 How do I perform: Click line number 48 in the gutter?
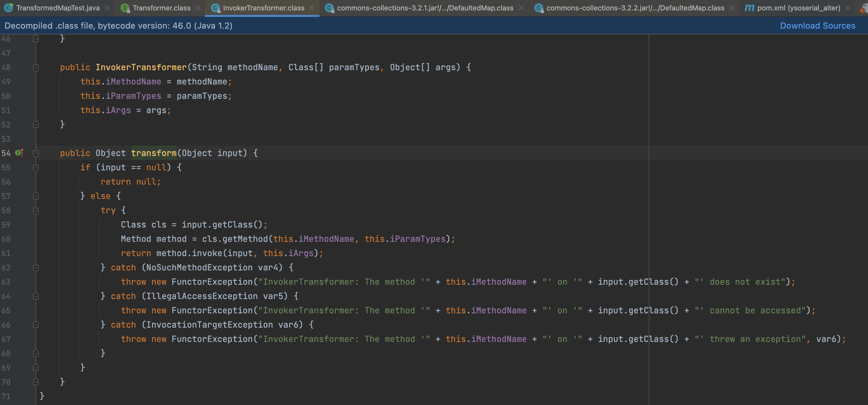pos(6,67)
